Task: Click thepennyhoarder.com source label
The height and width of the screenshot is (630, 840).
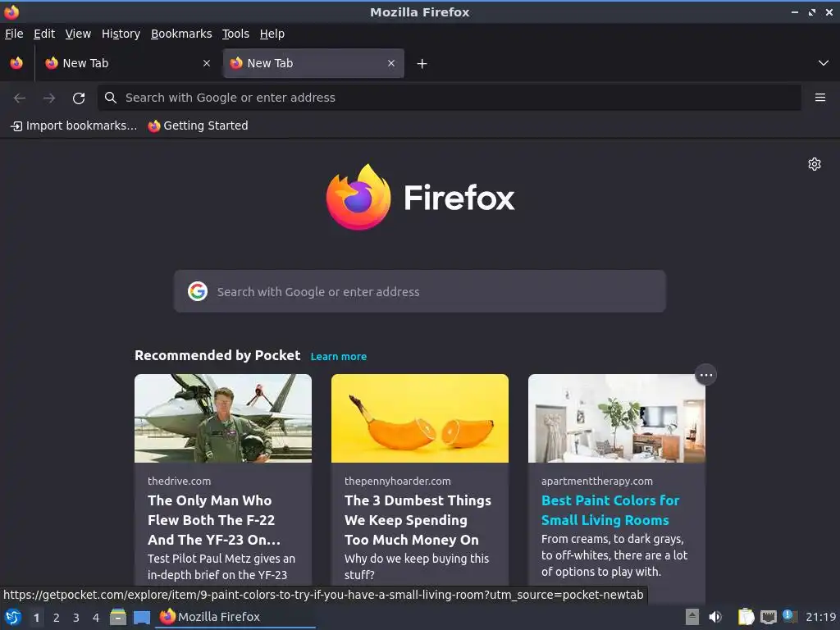Action: (398, 481)
